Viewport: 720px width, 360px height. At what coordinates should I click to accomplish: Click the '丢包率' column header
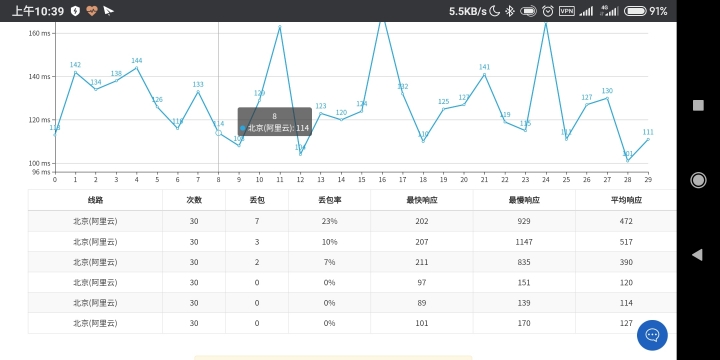[329, 200]
